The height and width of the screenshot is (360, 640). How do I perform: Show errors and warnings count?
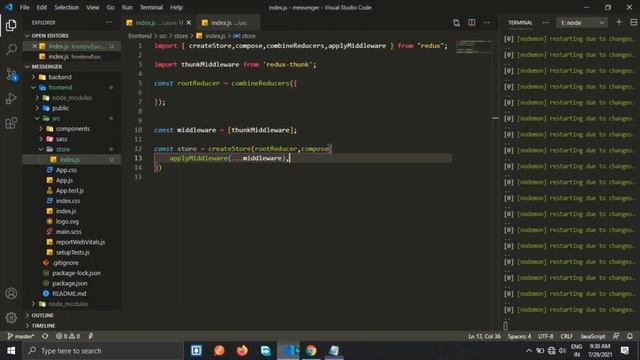68,336
